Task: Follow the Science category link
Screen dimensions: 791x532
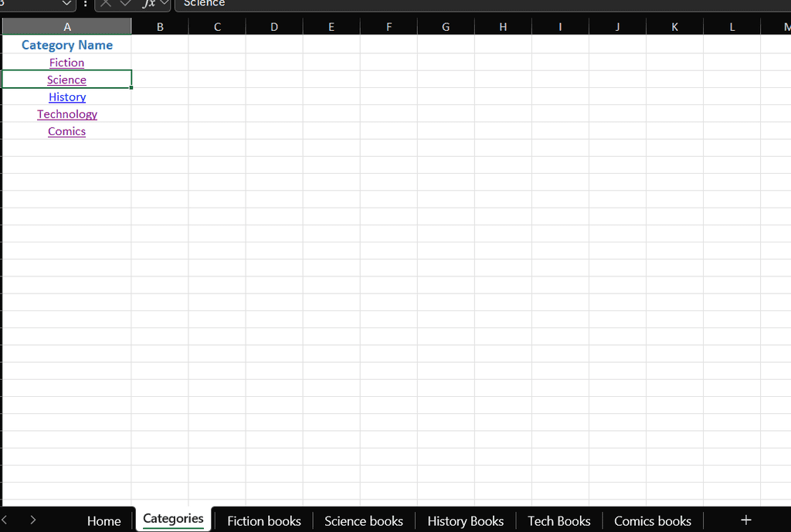Action: 66,80
